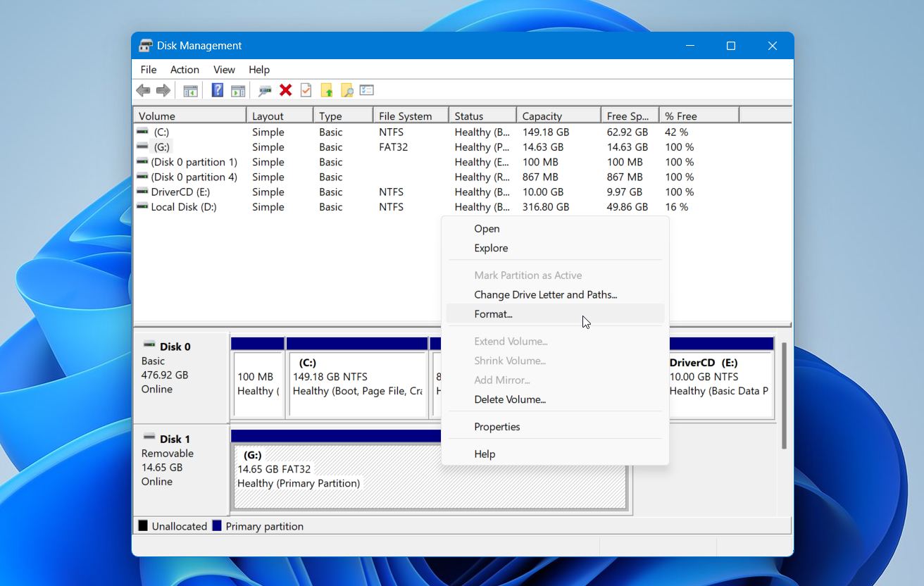Choose Delete Volume... from context menu
Image resolution: width=924 pixels, height=586 pixels.
(555, 399)
